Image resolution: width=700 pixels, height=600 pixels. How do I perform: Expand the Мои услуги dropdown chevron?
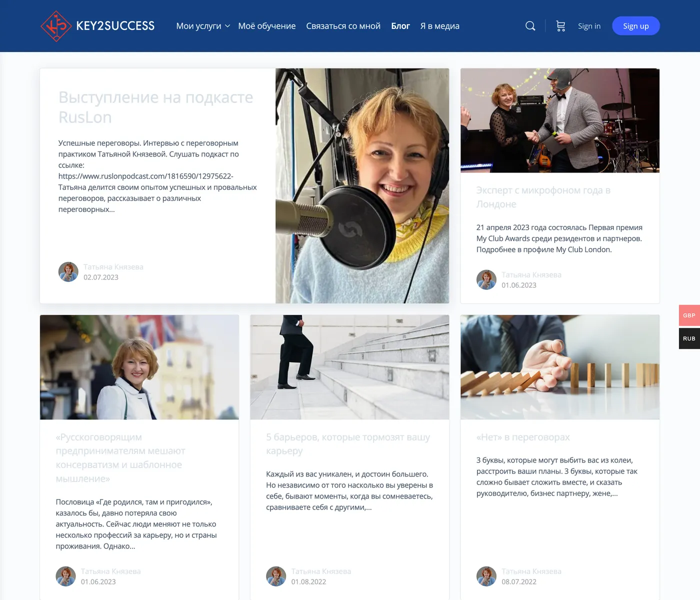[x=227, y=26]
